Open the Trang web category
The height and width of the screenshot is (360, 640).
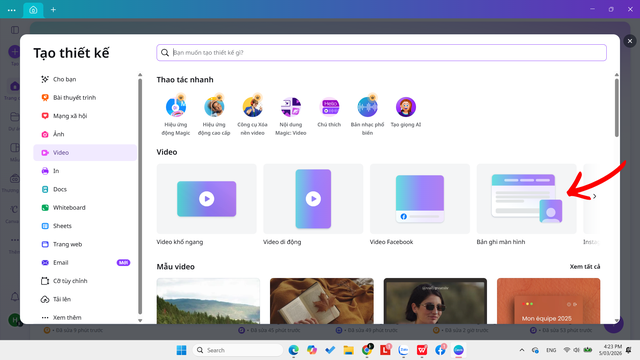85,244
